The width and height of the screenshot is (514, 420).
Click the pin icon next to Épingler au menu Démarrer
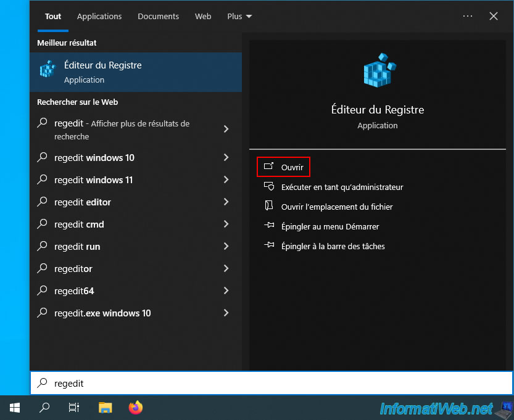tap(269, 225)
